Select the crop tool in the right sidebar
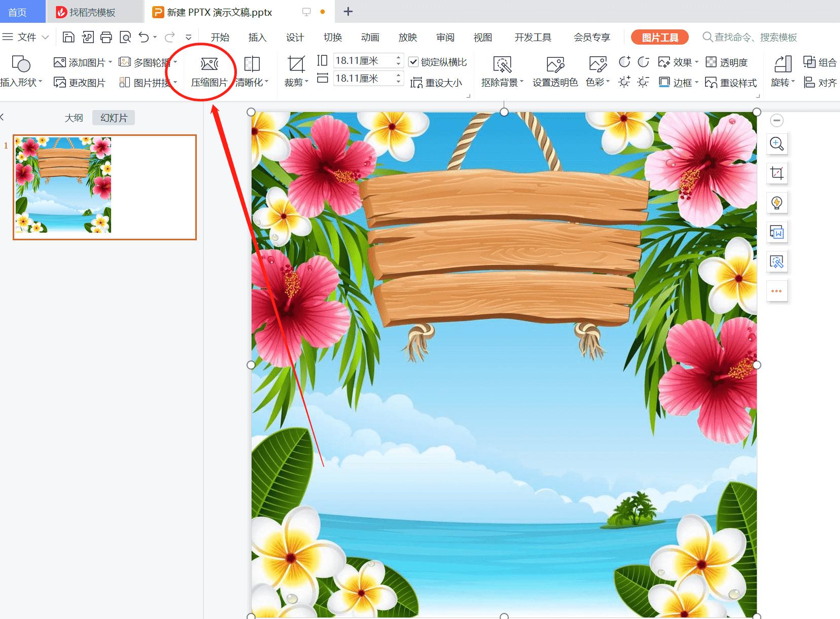This screenshot has width=840, height=619. pos(777,173)
